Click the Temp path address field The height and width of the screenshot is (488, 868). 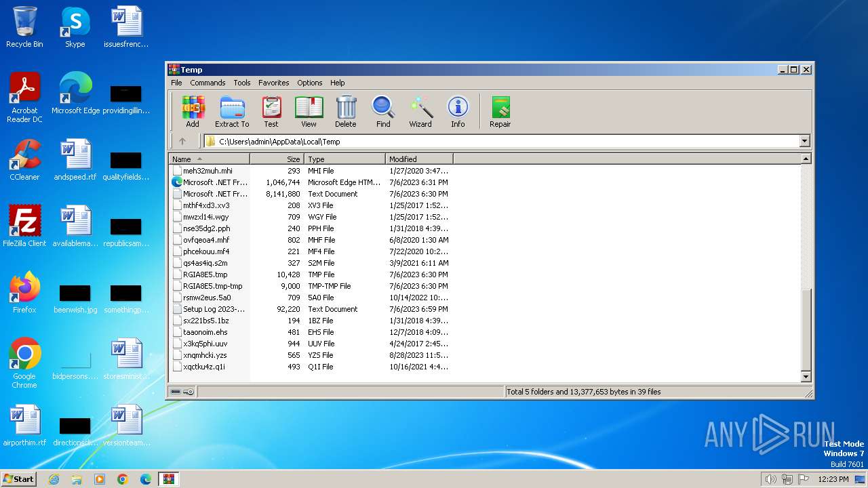click(501, 141)
